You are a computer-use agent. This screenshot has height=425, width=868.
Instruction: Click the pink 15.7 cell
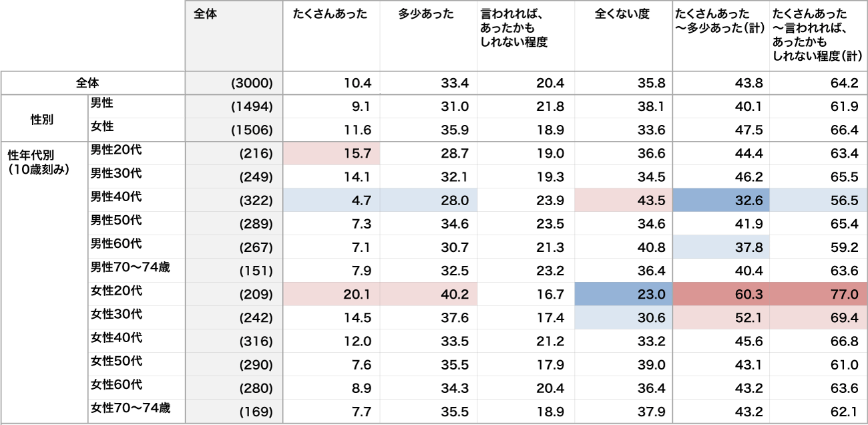tap(331, 154)
